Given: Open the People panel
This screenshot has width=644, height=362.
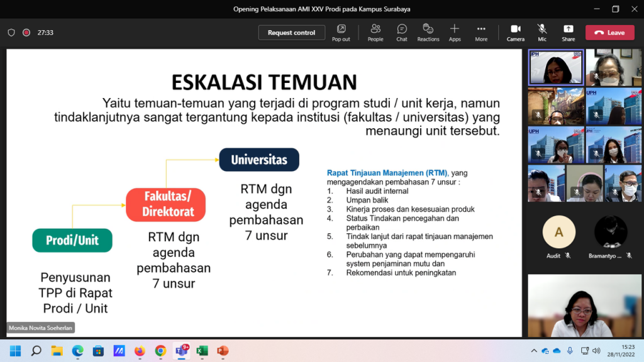Looking at the screenshot, I should [x=375, y=32].
